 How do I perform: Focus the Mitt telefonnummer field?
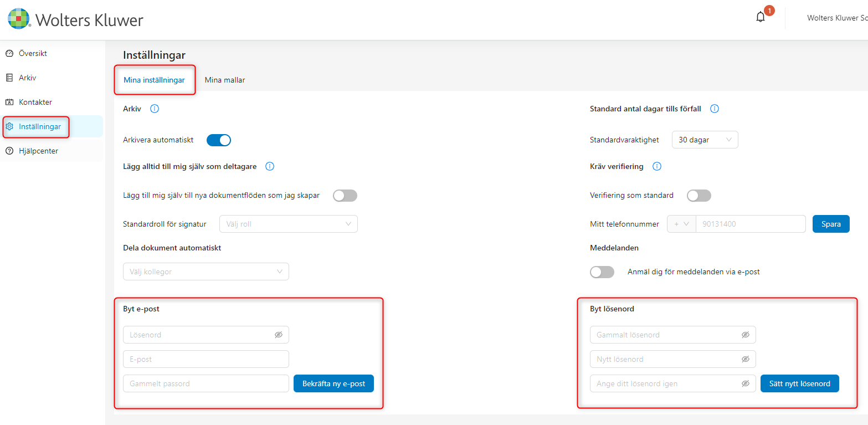coord(751,224)
